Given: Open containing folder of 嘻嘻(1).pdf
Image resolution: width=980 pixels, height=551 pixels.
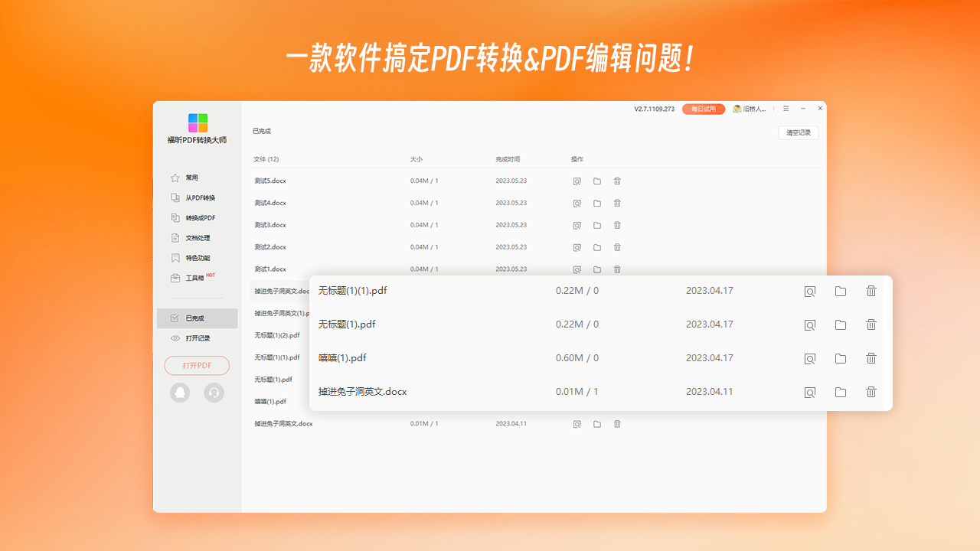Looking at the screenshot, I should (841, 357).
